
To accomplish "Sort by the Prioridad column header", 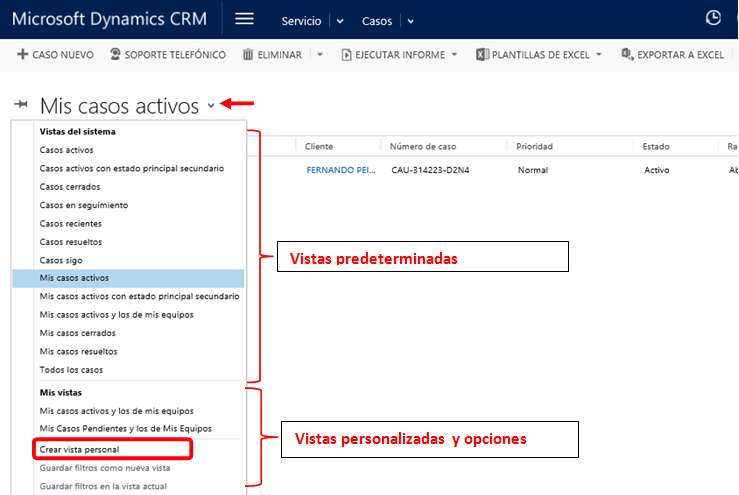I will coord(534,146).
